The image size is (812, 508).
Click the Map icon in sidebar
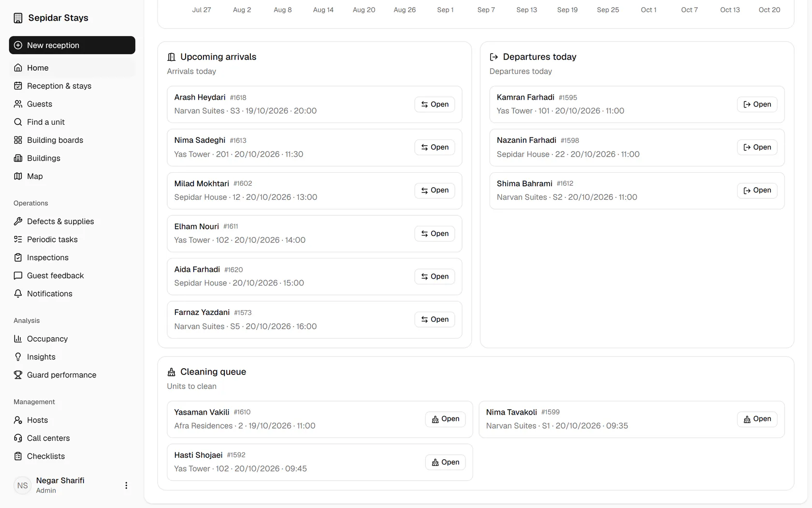click(18, 176)
